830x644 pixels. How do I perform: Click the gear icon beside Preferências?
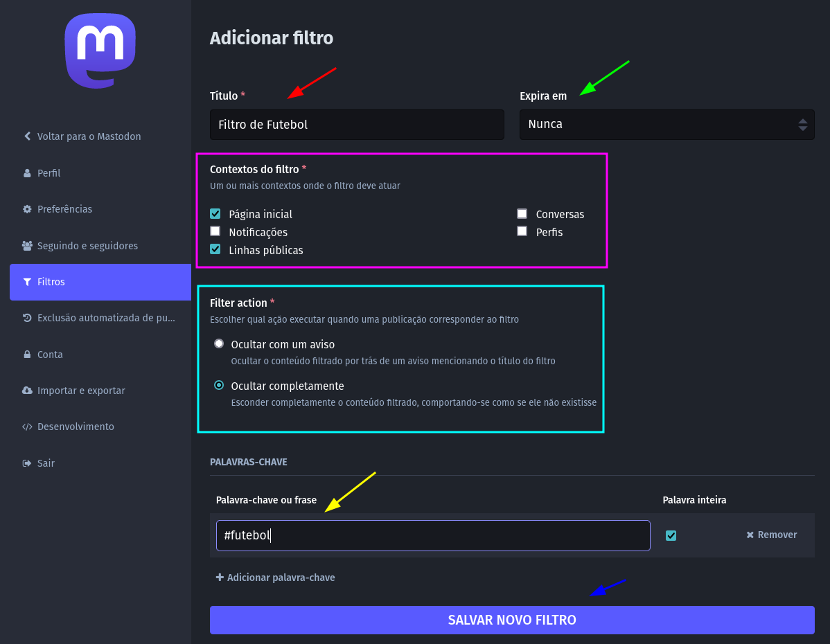click(27, 209)
